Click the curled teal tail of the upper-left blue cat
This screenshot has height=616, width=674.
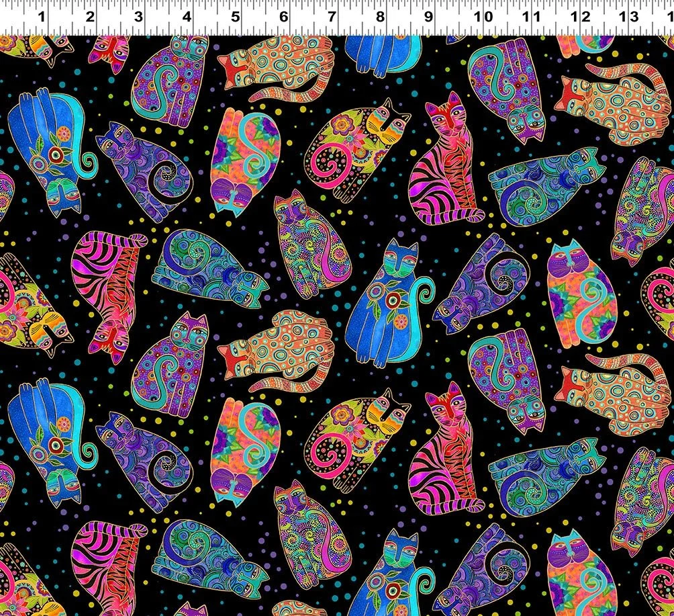tap(87, 161)
